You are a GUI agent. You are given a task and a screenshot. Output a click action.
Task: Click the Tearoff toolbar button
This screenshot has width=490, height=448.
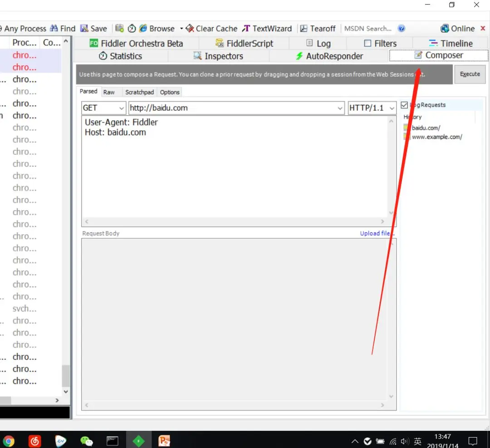(318, 29)
